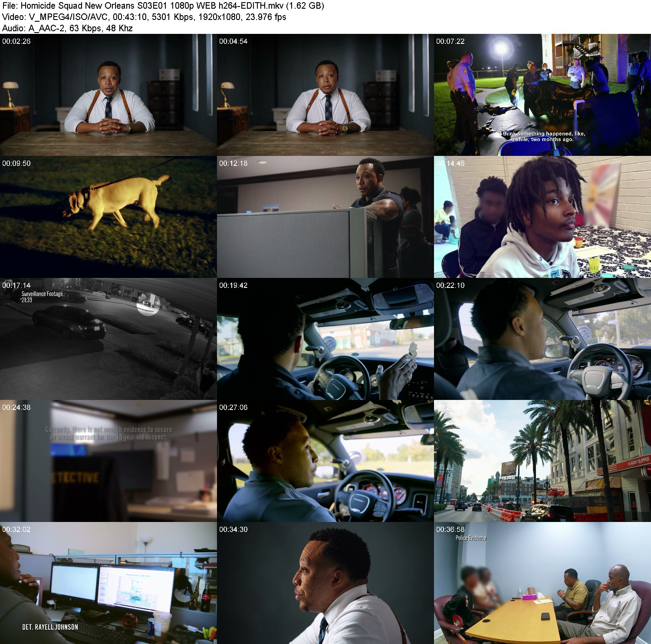
Task: Click the palm tree street thumbnail
Action: point(542,461)
